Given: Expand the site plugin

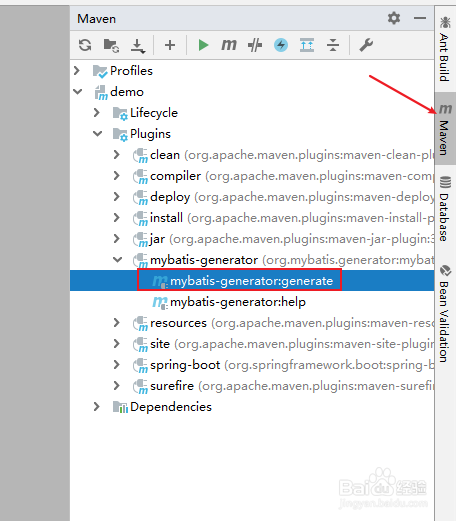Looking at the screenshot, I should tap(116, 343).
